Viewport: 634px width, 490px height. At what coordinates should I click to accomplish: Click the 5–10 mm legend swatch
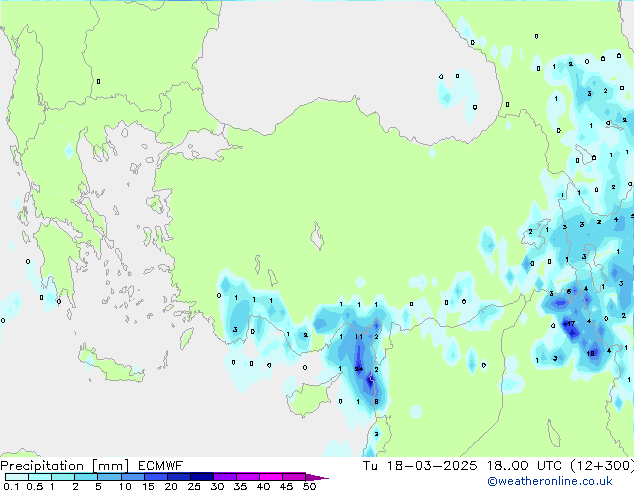[110, 477]
